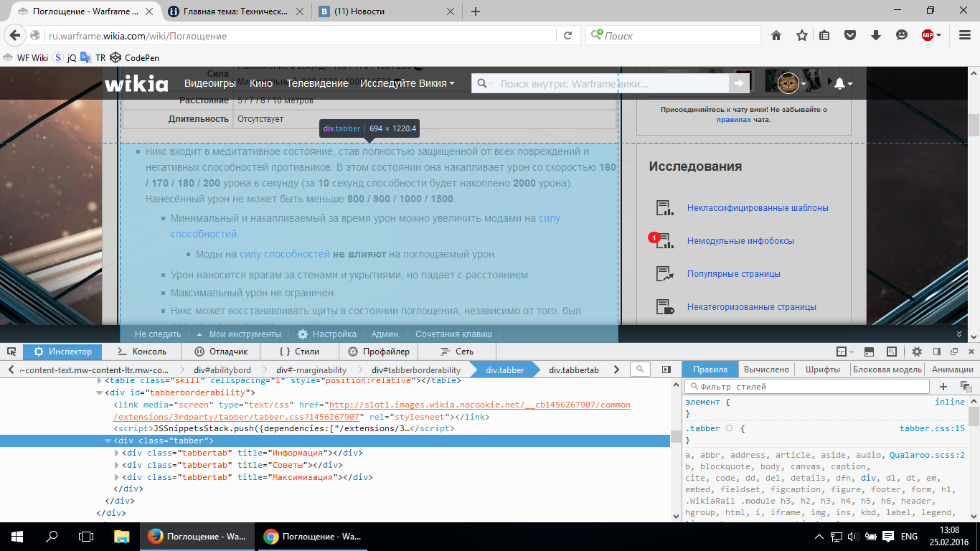Expand tabbertab Максимизация node
The height and width of the screenshot is (551, 980).
(x=118, y=477)
